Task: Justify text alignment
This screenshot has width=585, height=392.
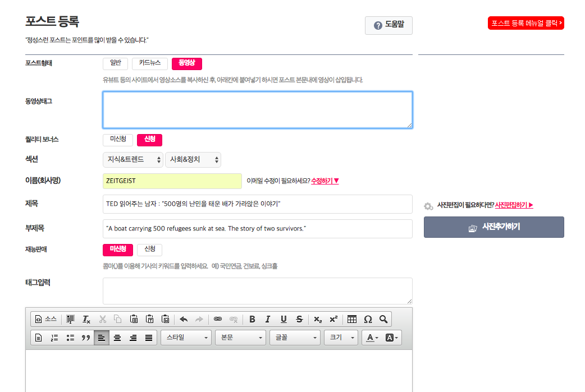Action: [148, 338]
